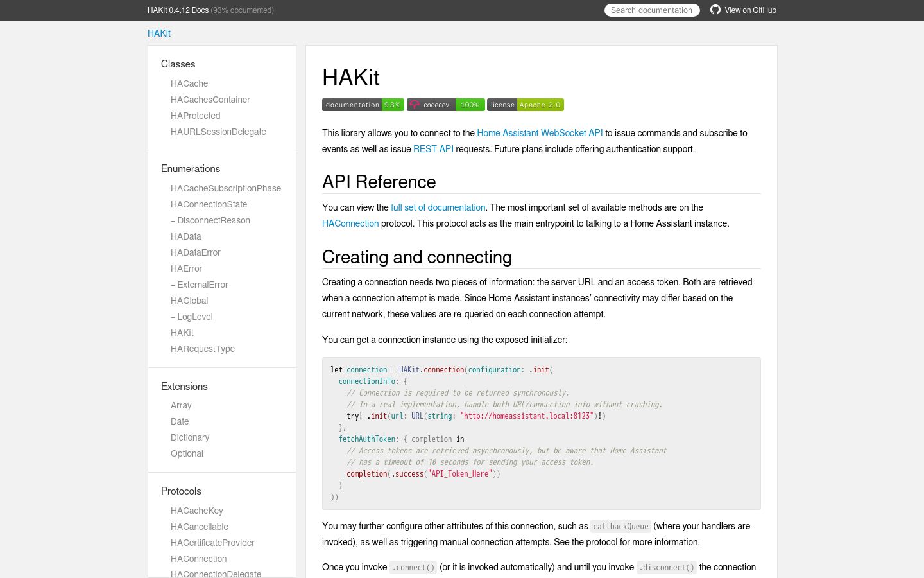
Task: Open HARequestType in the sidebar
Action: click(x=203, y=349)
